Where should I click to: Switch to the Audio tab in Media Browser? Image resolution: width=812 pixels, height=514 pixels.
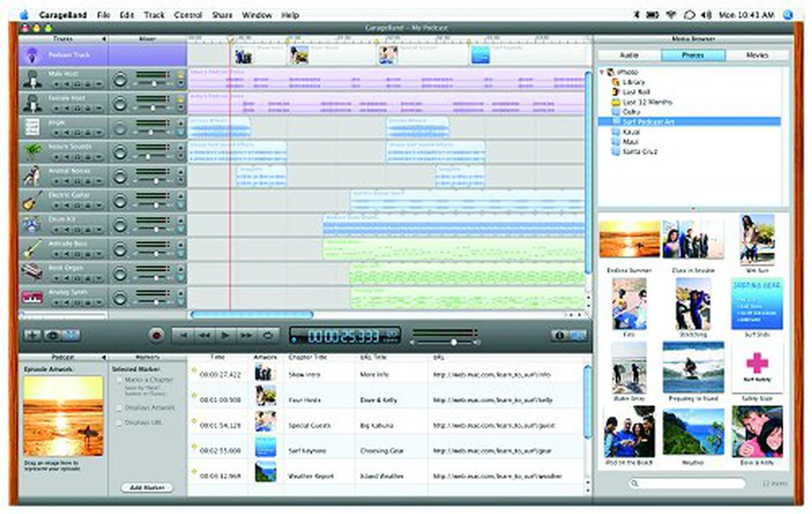629,55
